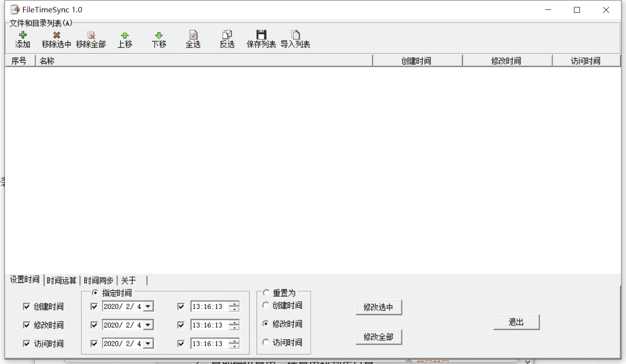This screenshot has width=626, height=364.
Task: Click the time spinner down arrow in the 创建时间 row
Action: point(234,309)
